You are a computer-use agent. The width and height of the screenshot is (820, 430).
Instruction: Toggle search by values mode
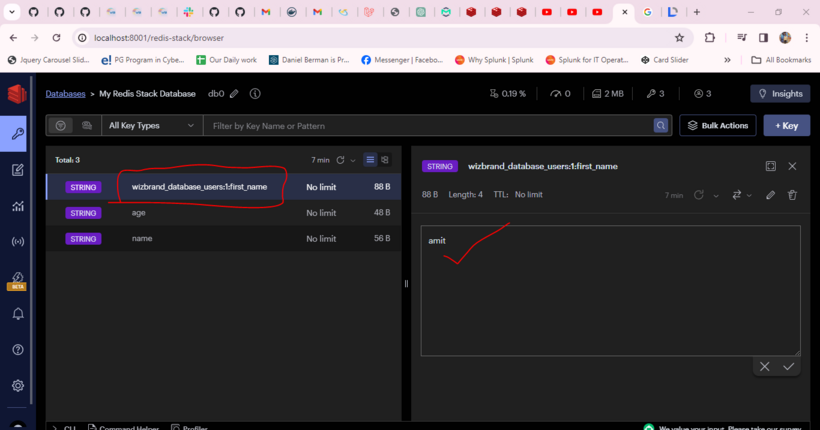[87, 126]
